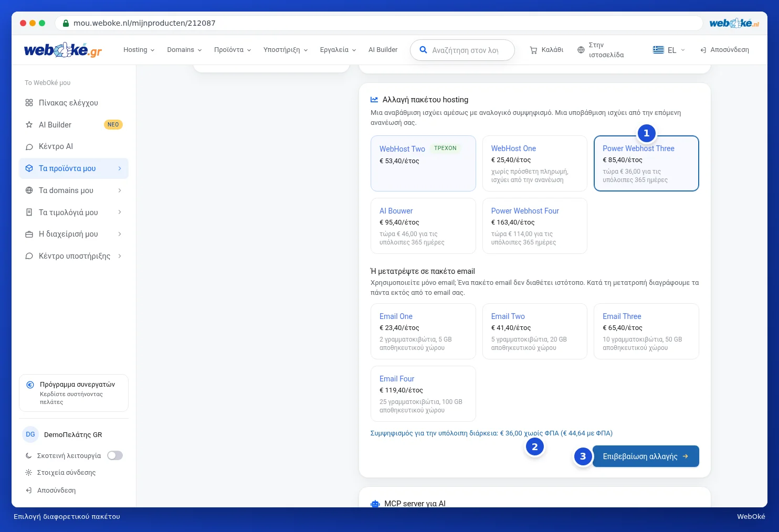Viewport: 779px width, 532px height.
Task: Click the Greek flag language icon
Action: point(658,50)
